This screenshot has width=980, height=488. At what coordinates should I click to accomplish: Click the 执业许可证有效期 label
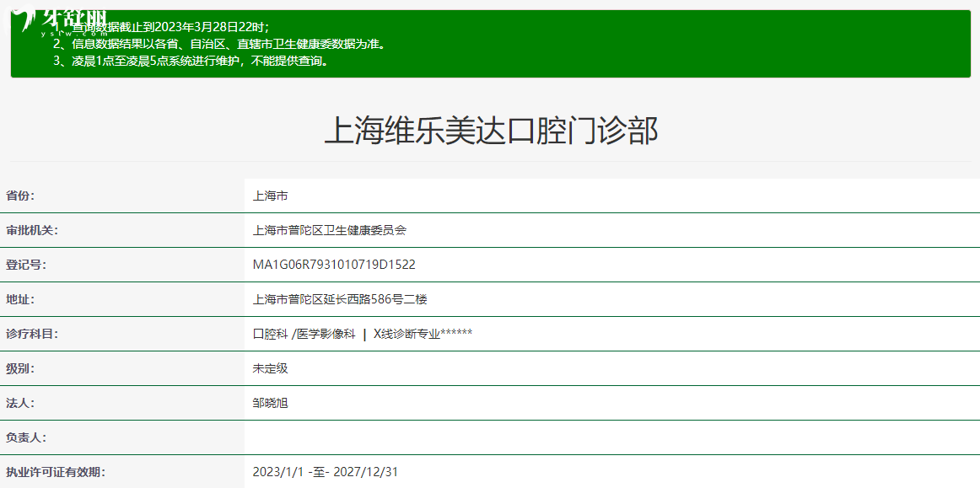tap(56, 472)
